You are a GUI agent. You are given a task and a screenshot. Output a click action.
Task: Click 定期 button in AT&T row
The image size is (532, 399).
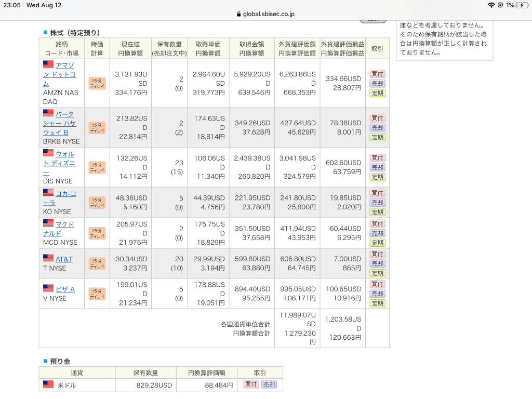[x=377, y=273]
